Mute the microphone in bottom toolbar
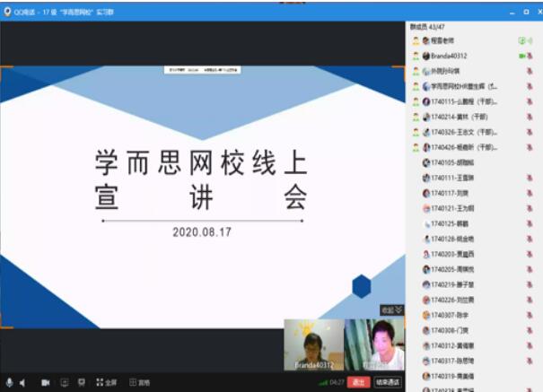Screen dimensions: 543x392 coord(9,382)
